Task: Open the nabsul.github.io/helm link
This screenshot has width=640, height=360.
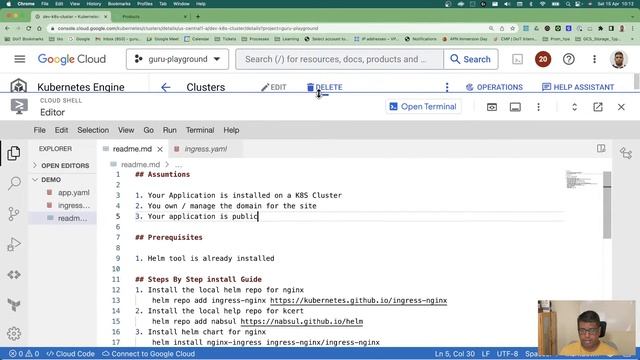Action: (302, 322)
